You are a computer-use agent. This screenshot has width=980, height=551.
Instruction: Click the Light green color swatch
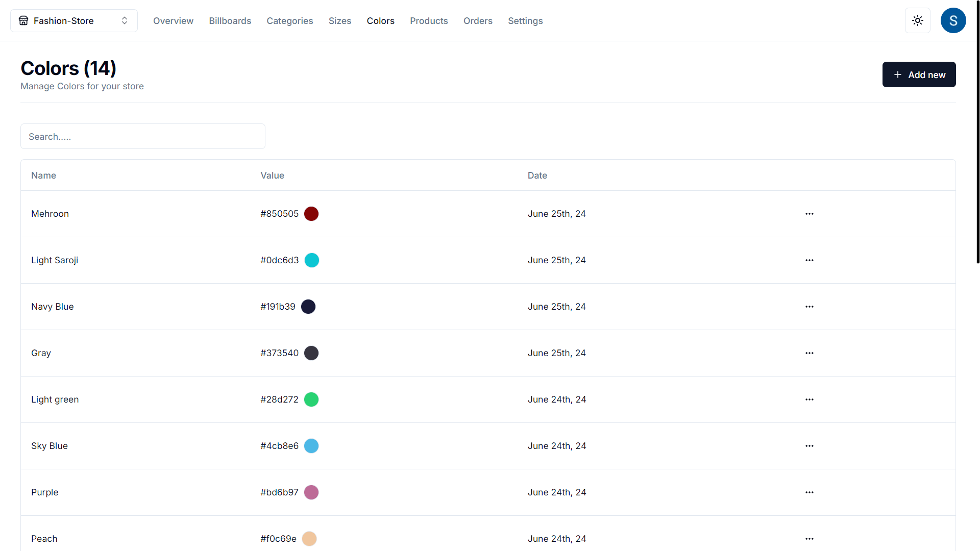click(x=311, y=399)
